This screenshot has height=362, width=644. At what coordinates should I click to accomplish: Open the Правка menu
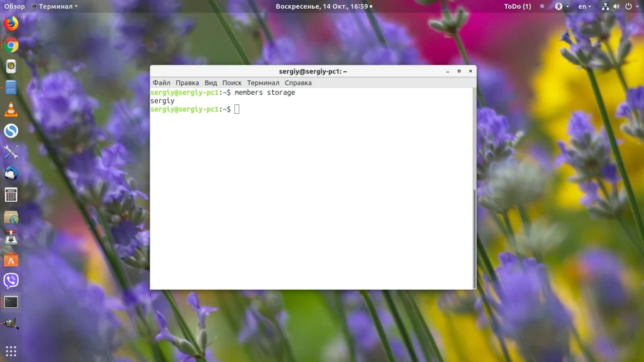(187, 82)
